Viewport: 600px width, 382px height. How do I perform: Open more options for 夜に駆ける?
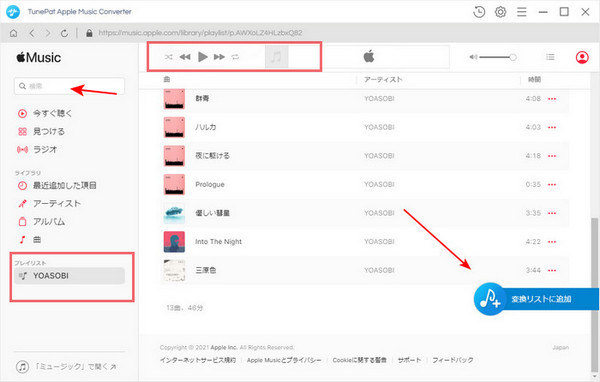(552, 156)
